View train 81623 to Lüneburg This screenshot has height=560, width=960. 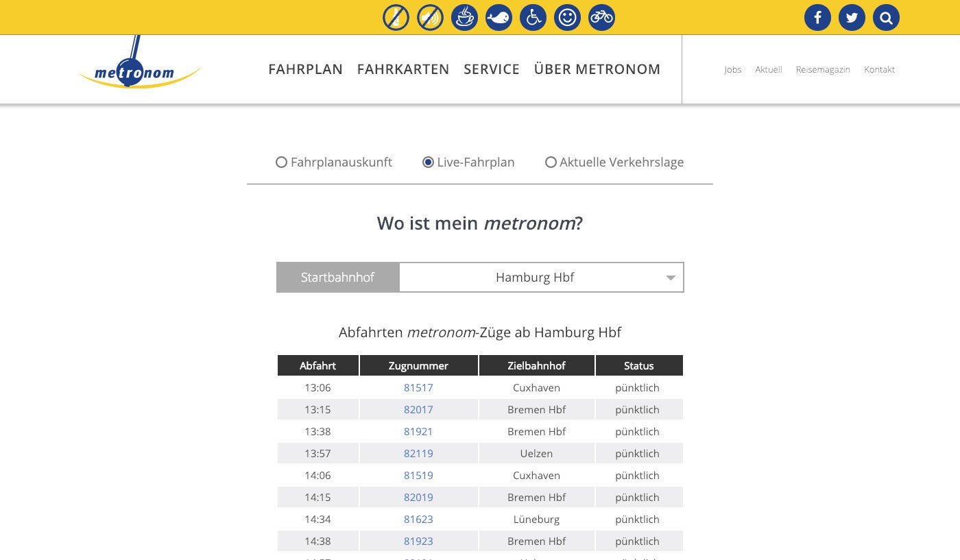pos(418,520)
